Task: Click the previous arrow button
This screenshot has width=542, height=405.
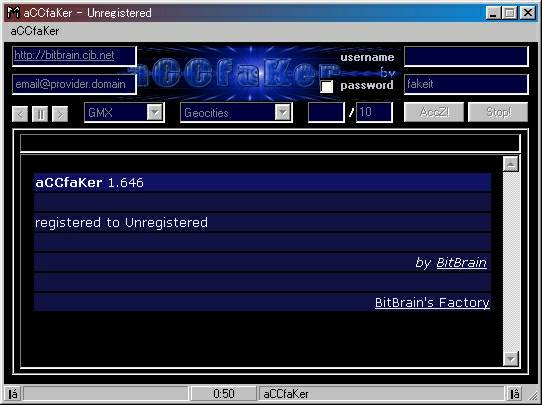Action: point(20,114)
